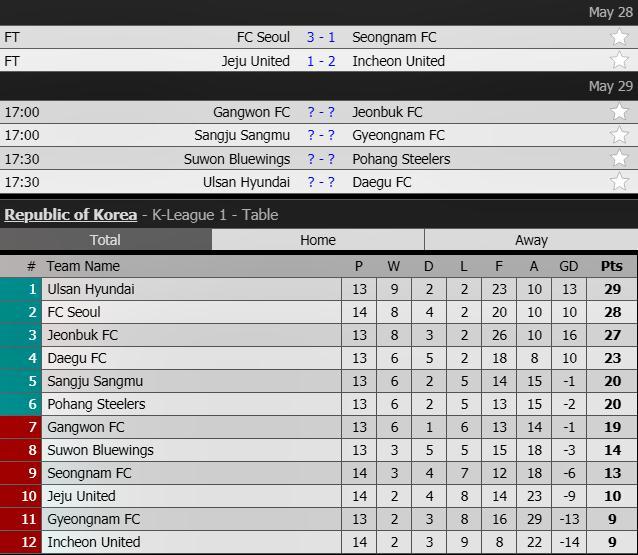Select the Total table tab

[x=105, y=240]
